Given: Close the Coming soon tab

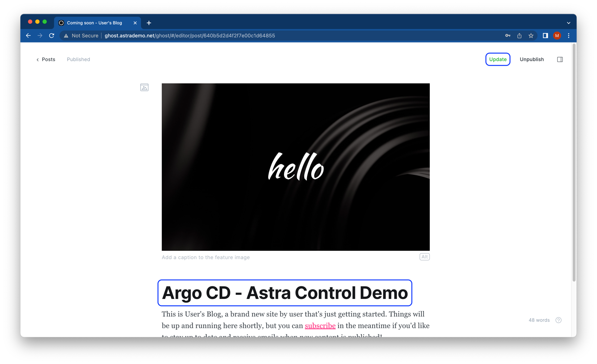Looking at the screenshot, I should [135, 23].
